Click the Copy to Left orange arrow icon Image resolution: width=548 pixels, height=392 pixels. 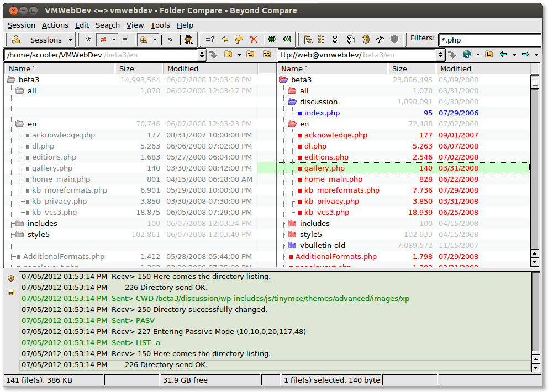(225, 40)
